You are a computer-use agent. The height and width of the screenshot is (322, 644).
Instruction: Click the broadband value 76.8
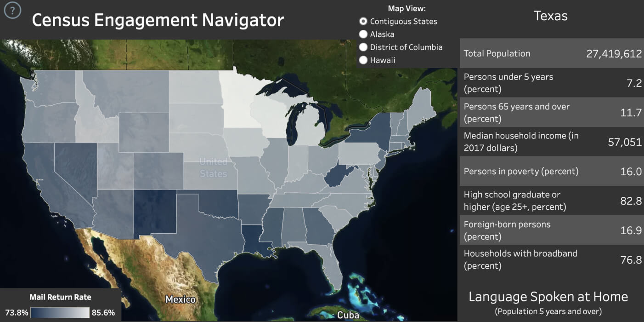(631, 260)
